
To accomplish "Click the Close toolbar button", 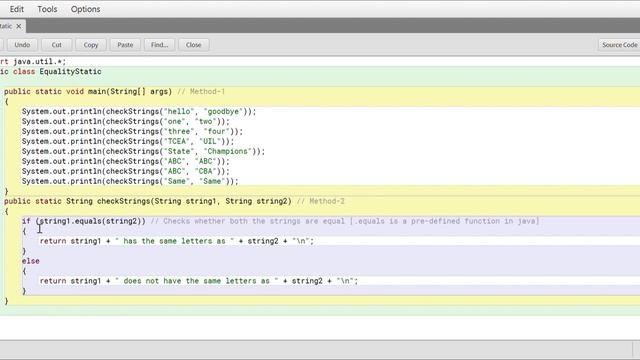I will click(194, 45).
